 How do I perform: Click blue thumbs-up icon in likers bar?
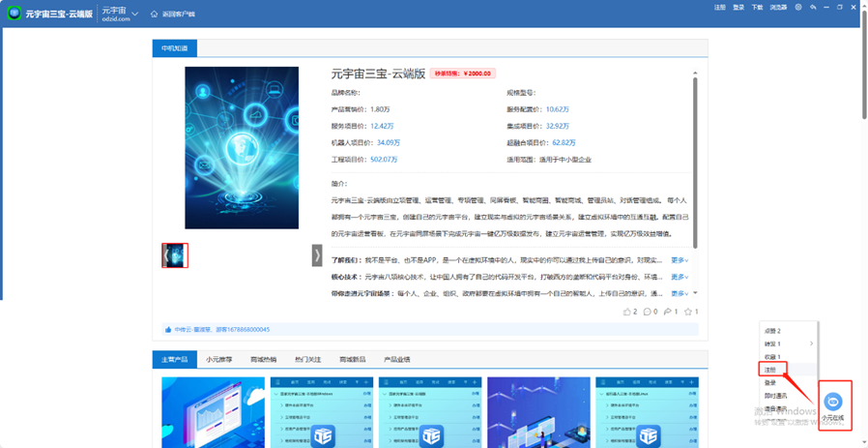click(168, 329)
